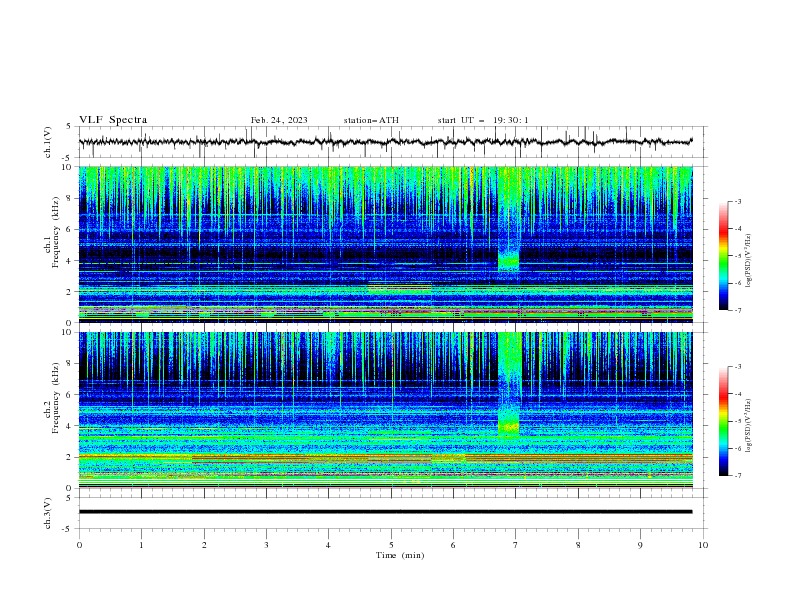
Task: Click the ch.2 colorbar "log(PSD)(V²/Hz)" label
Action: [x=749, y=425]
